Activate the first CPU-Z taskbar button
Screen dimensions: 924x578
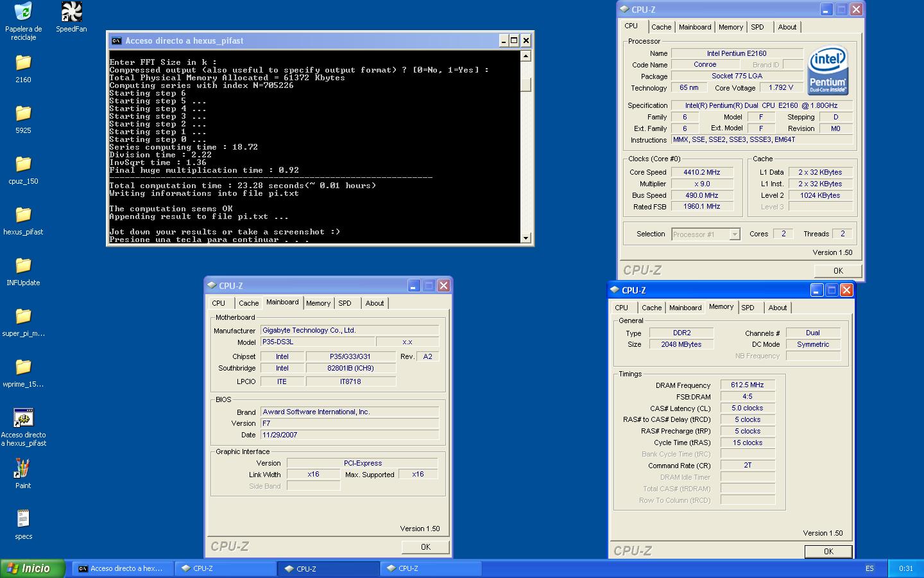tap(225, 568)
